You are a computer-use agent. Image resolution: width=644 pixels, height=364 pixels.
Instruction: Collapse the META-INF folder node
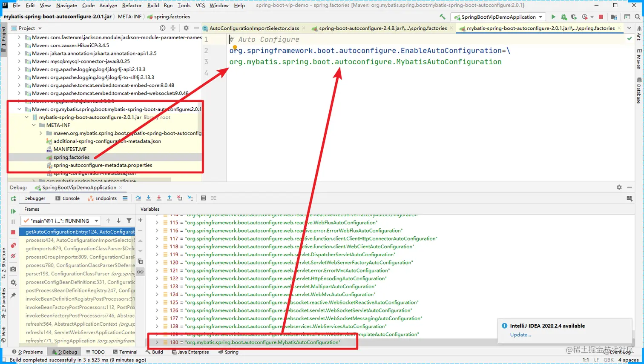(34, 125)
